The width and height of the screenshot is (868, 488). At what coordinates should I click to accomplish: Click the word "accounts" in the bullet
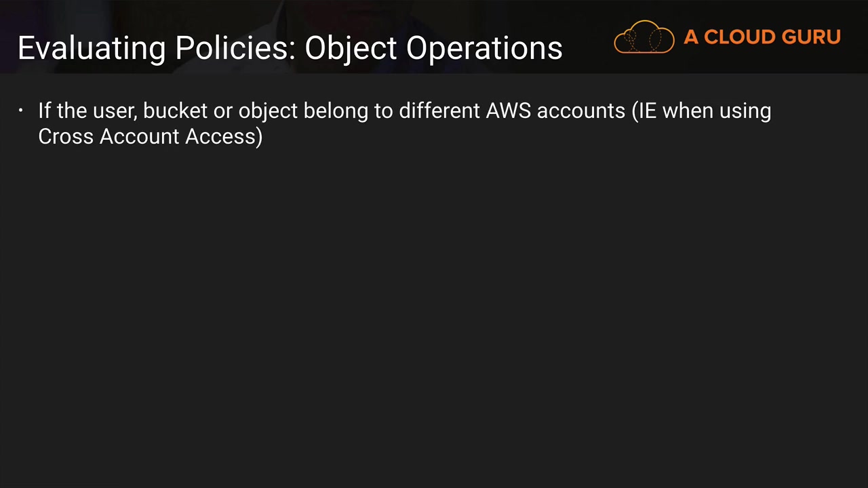580,111
